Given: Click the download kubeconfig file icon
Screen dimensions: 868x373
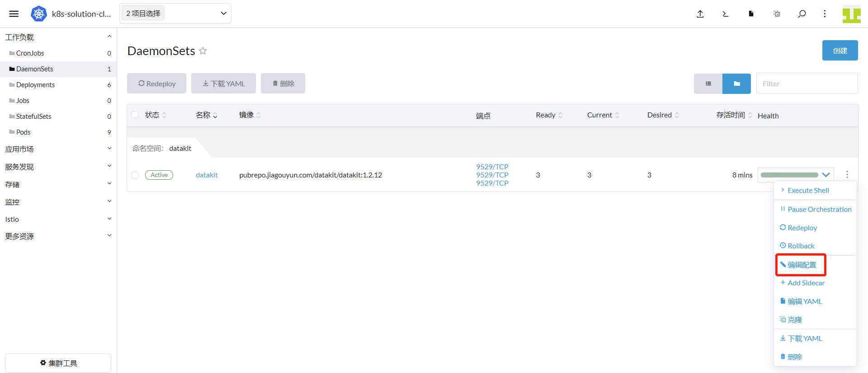Looking at the screenshot, I should (x=751, y=14).
